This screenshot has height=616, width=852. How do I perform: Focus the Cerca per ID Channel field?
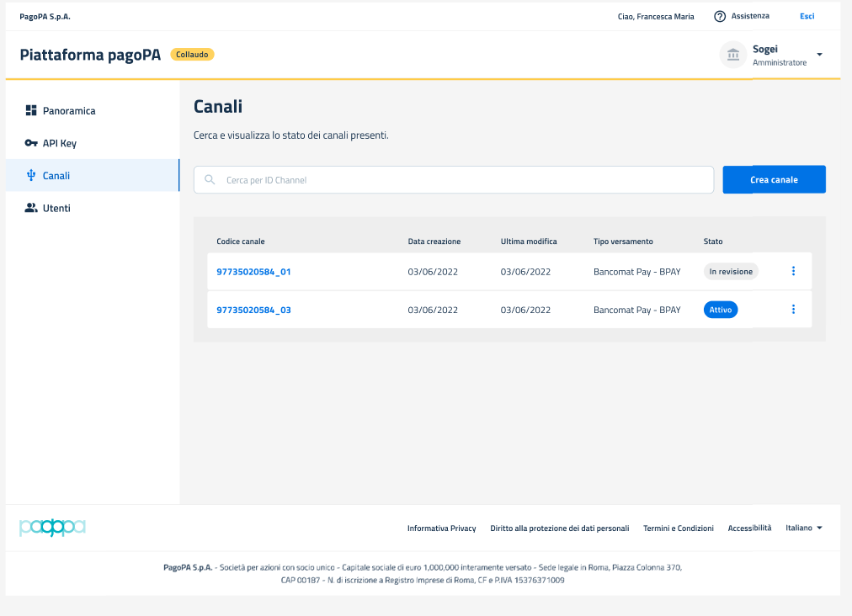[x=463, y=179]
